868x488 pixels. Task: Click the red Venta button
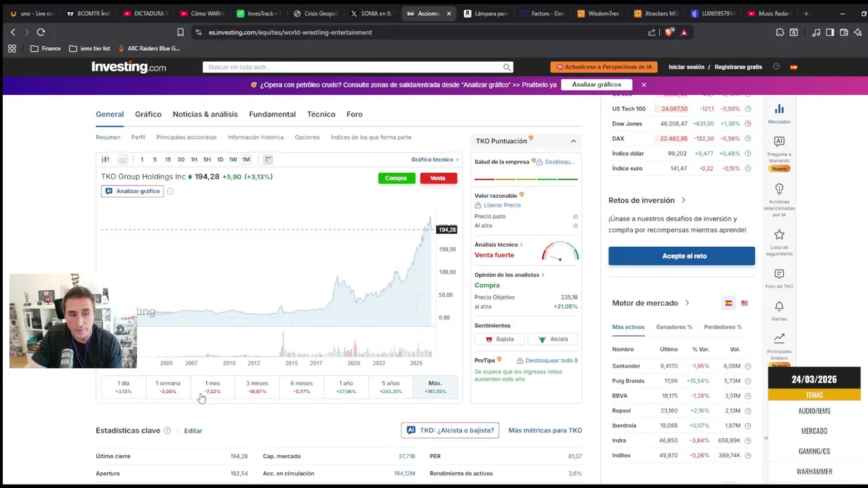coord(438,178)
